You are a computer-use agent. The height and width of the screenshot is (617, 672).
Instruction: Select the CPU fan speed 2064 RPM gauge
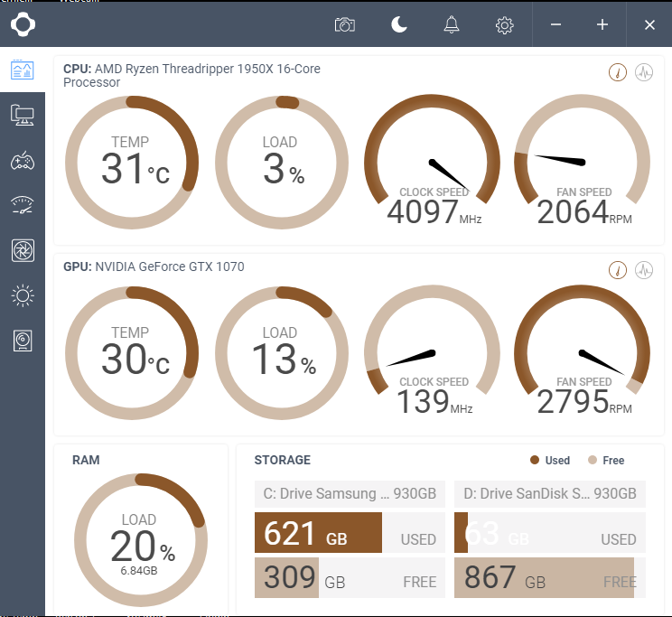[x=582, y=161]
